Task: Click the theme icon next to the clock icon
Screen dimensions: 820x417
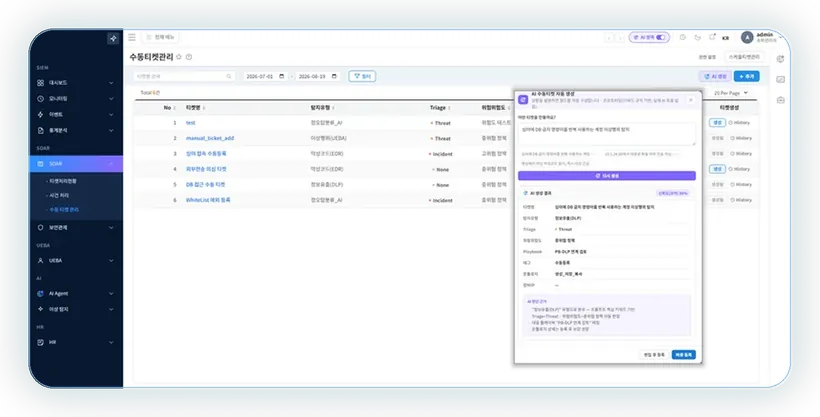Action: pos(697,37)
